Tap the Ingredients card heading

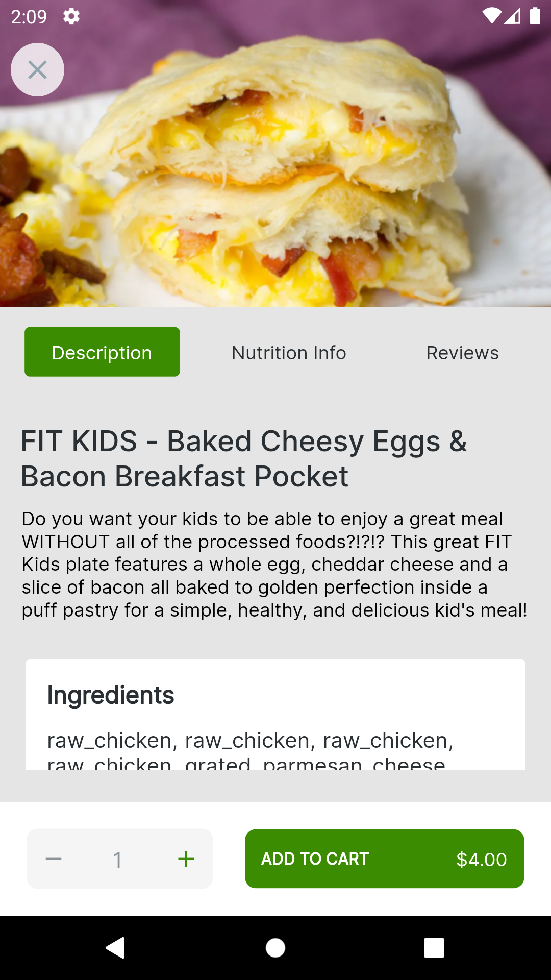(x=111, y=695)
